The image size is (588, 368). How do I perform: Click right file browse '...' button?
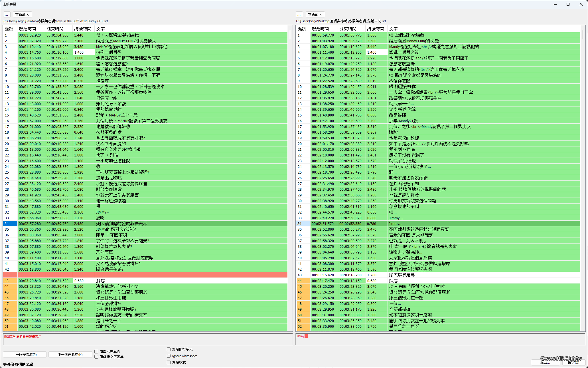299,14
